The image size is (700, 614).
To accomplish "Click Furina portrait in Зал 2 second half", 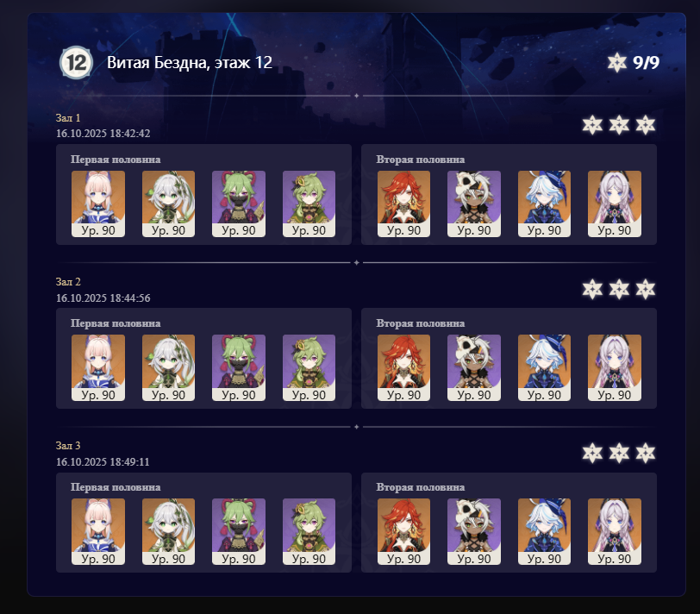I will (x=544, y=367).
